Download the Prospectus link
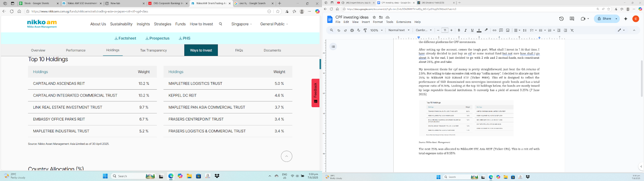Screen dimensions: 644x181 (157, 38)
